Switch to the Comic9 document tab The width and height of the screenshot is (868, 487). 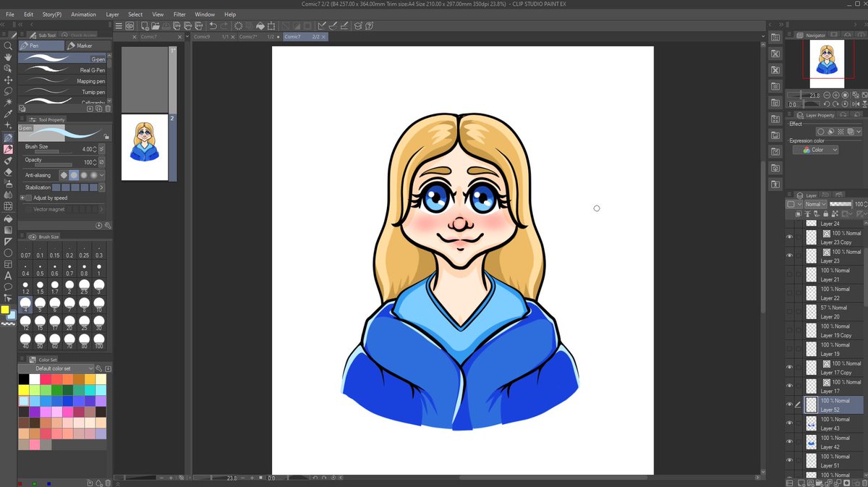[203, 36]
